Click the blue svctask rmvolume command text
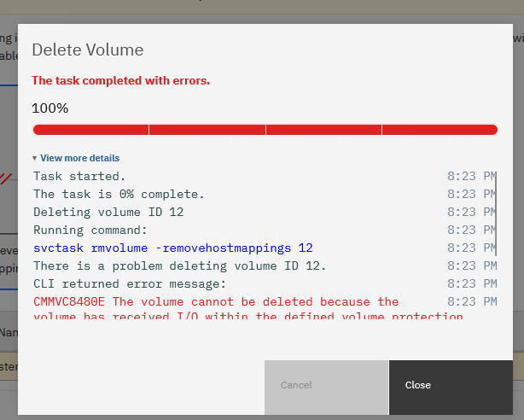 (172, 248)
